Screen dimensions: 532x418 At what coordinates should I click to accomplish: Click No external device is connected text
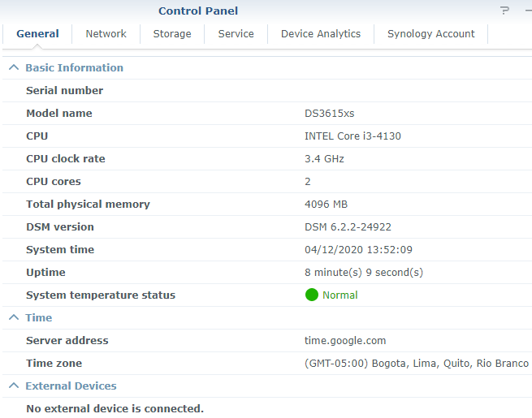point(115,408)
